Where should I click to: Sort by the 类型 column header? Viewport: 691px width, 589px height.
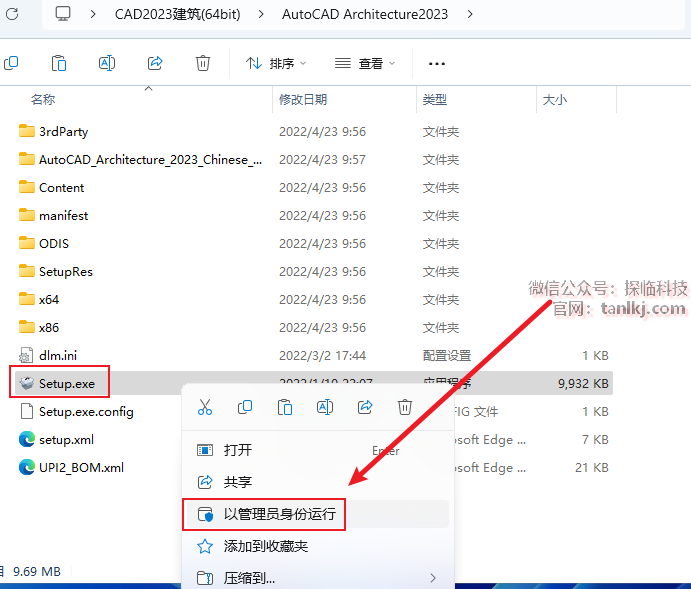[435, 100]
